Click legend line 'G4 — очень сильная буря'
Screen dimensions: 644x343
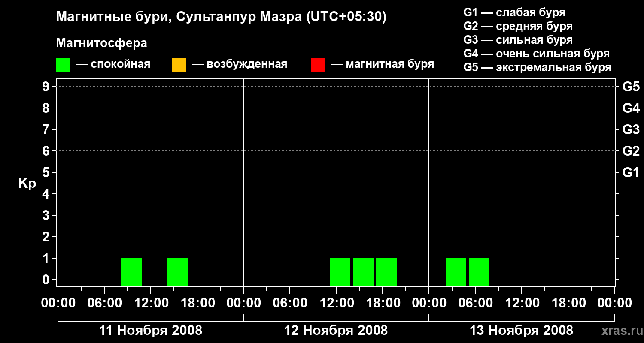pos(537,54)
